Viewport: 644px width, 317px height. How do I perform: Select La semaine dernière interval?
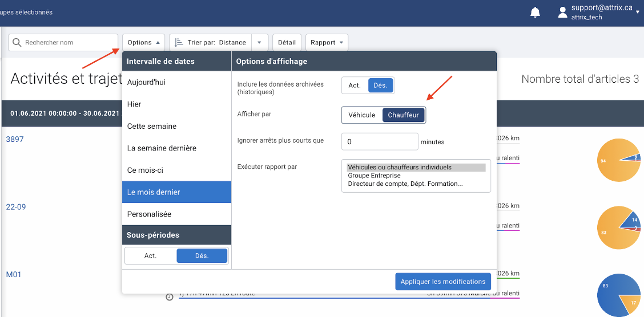click(x=176, y=148)
